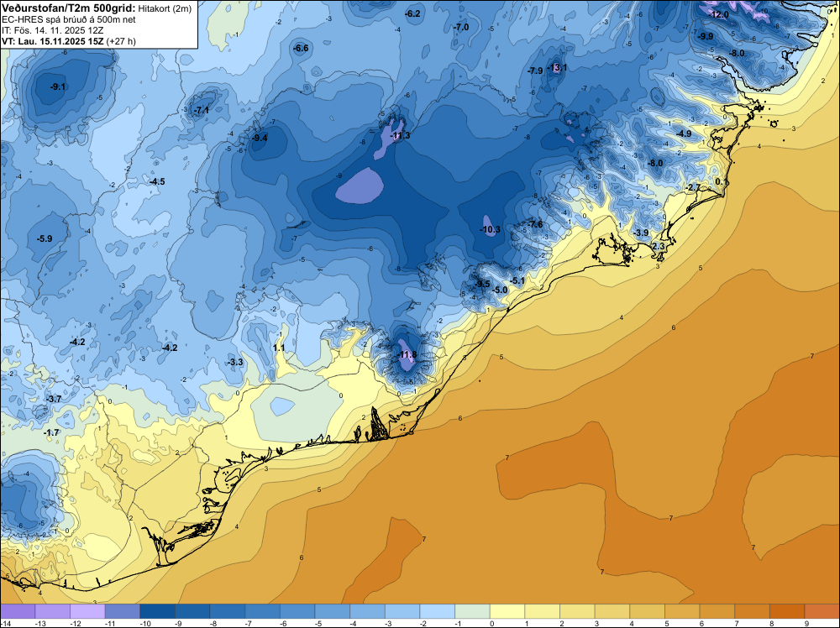Screen dimensions: 840x628
Task: Click the legend tick label 8
Action: tap(772, 623)
